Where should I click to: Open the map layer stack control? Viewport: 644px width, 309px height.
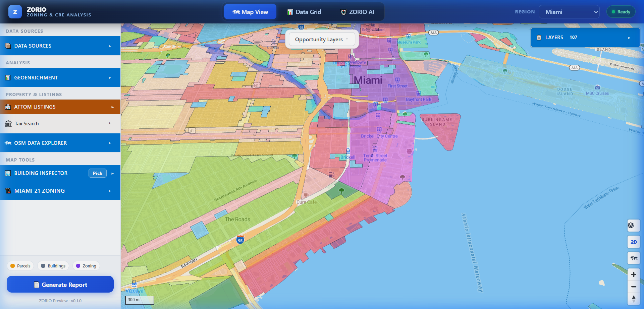pos(634,225)
